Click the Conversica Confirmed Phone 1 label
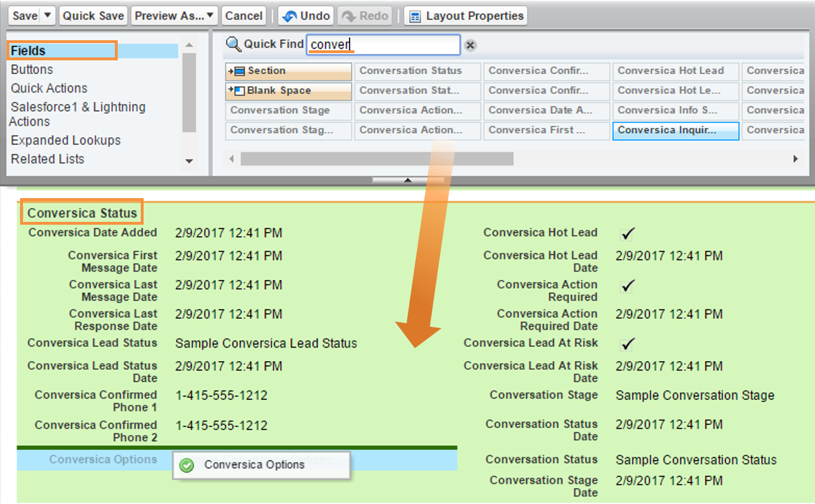This screenshot has width=815, height=504. pos(96,401)
